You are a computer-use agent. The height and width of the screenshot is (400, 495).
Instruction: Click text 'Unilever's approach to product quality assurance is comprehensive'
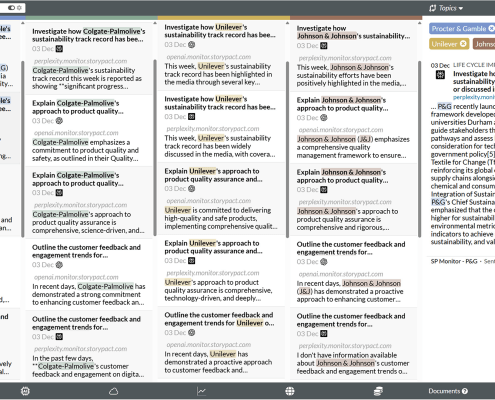pos(218,290)
